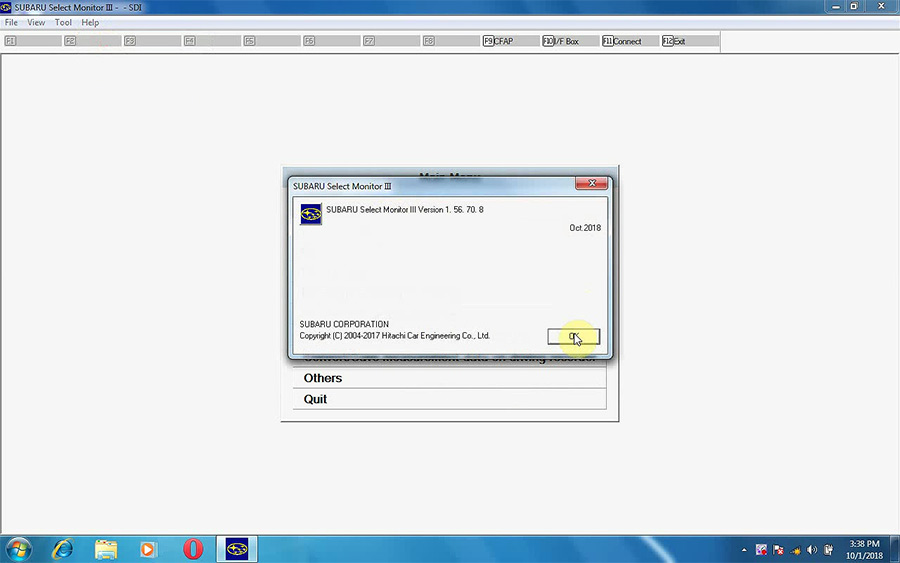The width and height of the screenshot is (900, 563).
Task: Launch Opera browser from the taskbar
Action: 193,548
